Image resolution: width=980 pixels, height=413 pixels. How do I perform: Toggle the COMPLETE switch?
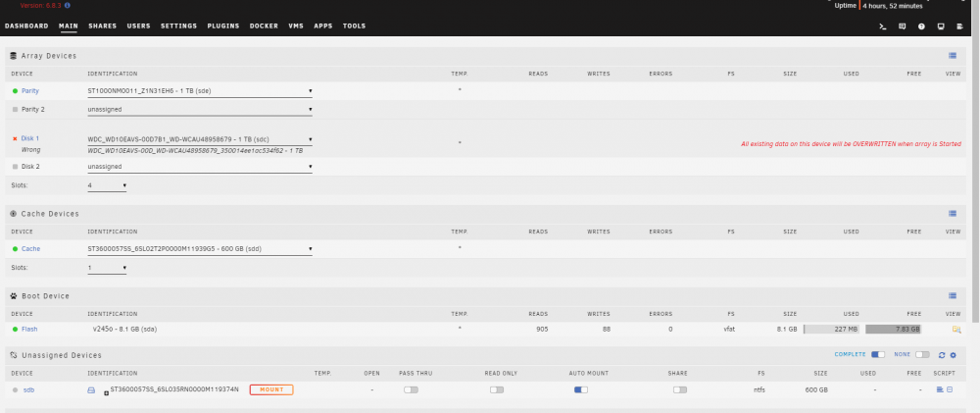878,355
